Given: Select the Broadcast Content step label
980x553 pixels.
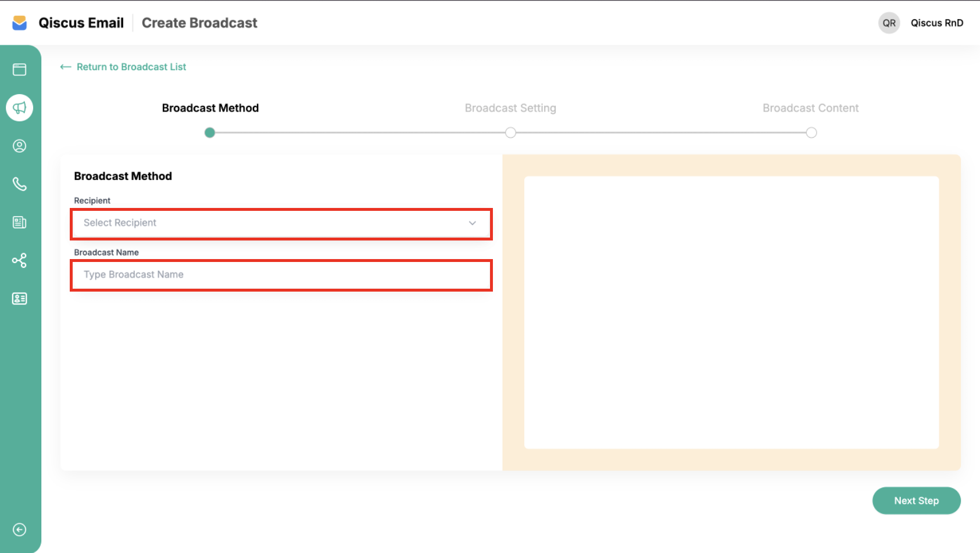Looking at the screenshot, I should click(811, 108).
